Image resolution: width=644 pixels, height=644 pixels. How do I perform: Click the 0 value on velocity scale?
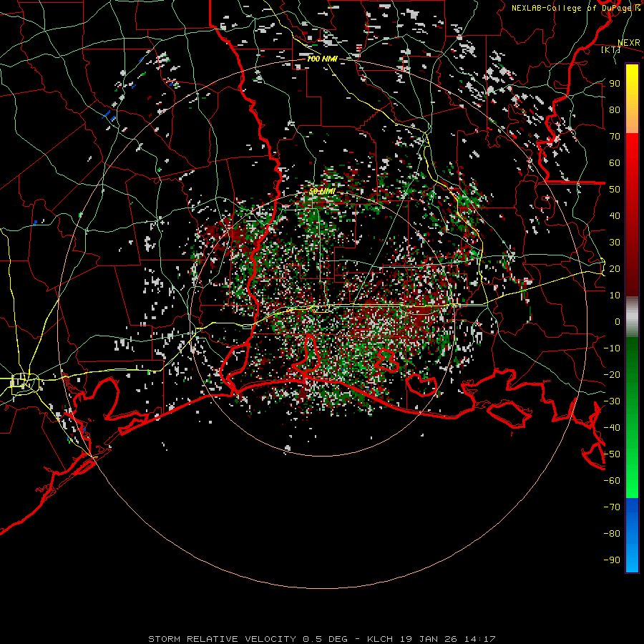pos(618,321)
